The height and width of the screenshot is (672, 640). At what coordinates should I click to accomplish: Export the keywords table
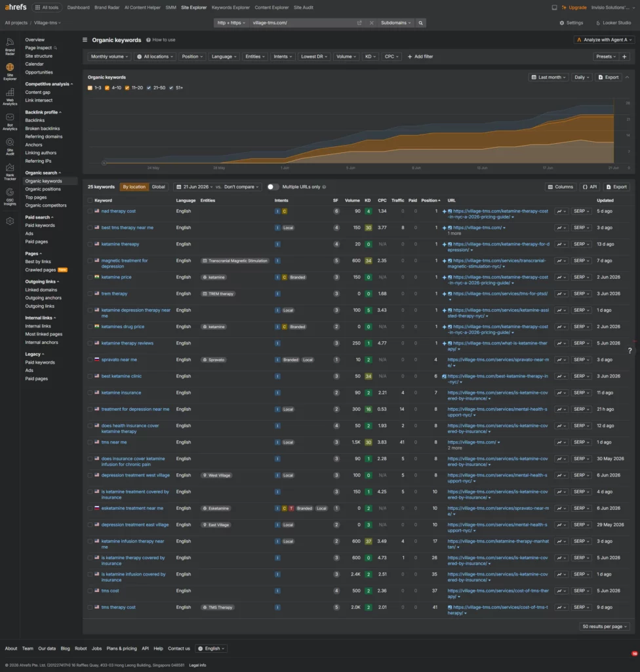pyautogui.click(x=617, y=187)
